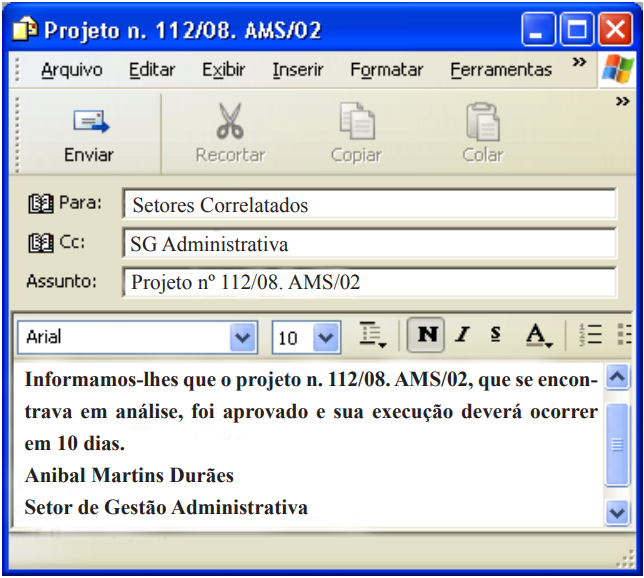The width and height of the screenshot is (644, 578).
Task: Click the numbered list formatting icon
Action: click(590, 336)
